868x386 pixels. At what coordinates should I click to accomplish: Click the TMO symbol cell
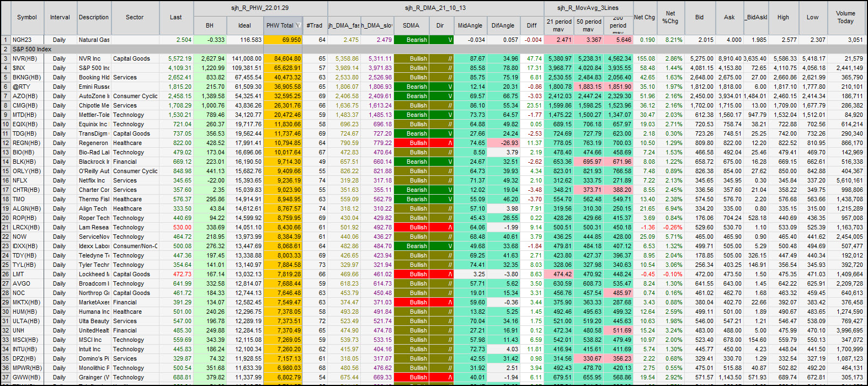click(x=27, y=199)
